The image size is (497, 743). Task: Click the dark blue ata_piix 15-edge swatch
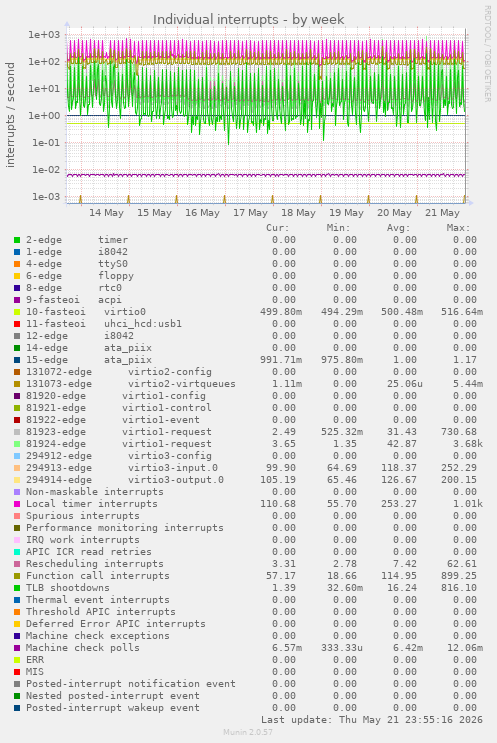pyautogui.click(x=17, y=360)
